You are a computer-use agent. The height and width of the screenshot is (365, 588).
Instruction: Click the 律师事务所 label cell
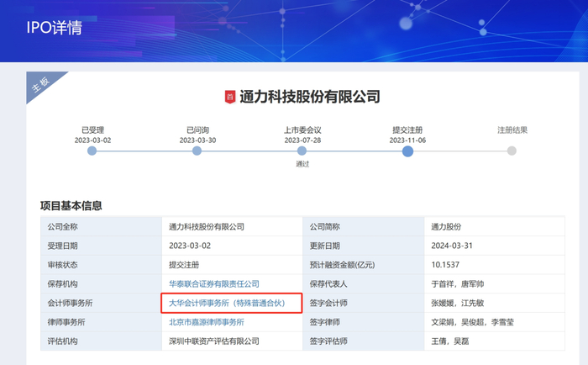(x=102, y=322)
